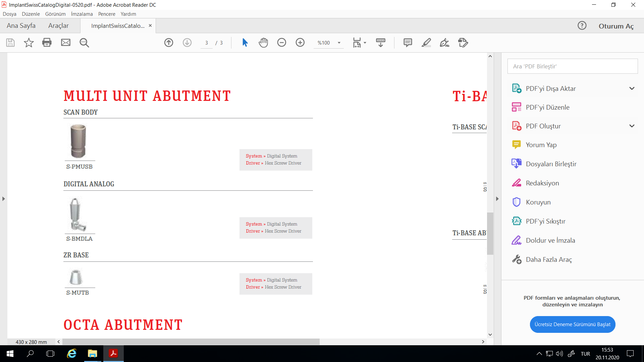Open the Pencere menu
The width and height of the screenshot is (644, 362).
coord(107,14)
